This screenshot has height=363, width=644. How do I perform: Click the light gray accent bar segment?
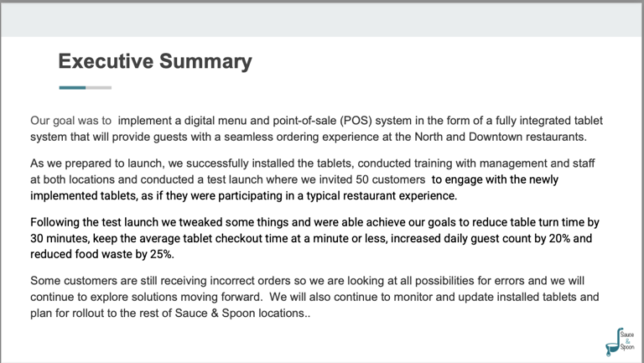pos(99,87)
